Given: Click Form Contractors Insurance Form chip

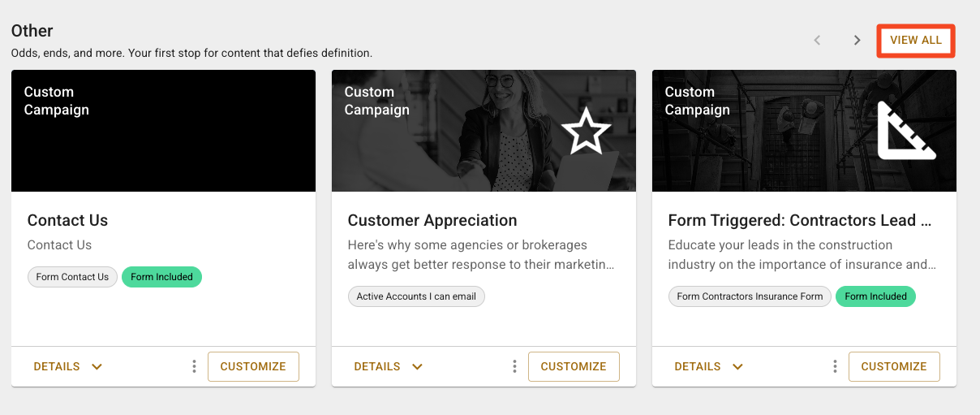Looking at the screenshot, I should (750, 296).
